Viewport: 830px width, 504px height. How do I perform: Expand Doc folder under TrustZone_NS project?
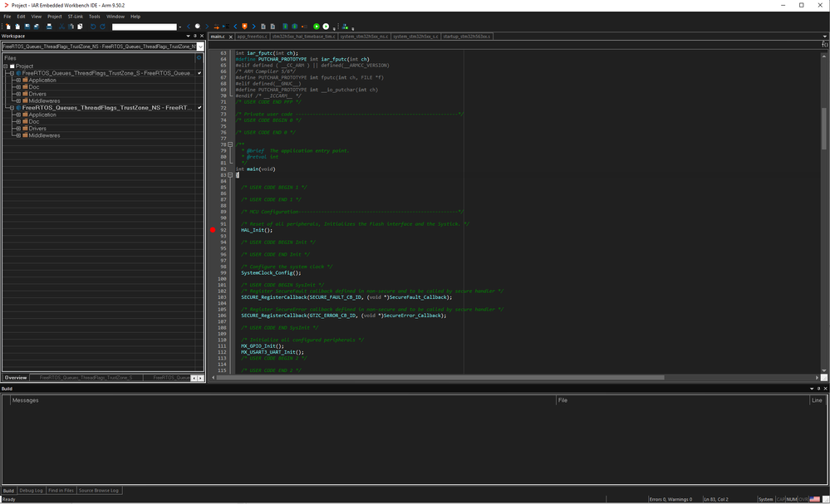(x=18, y=121)
